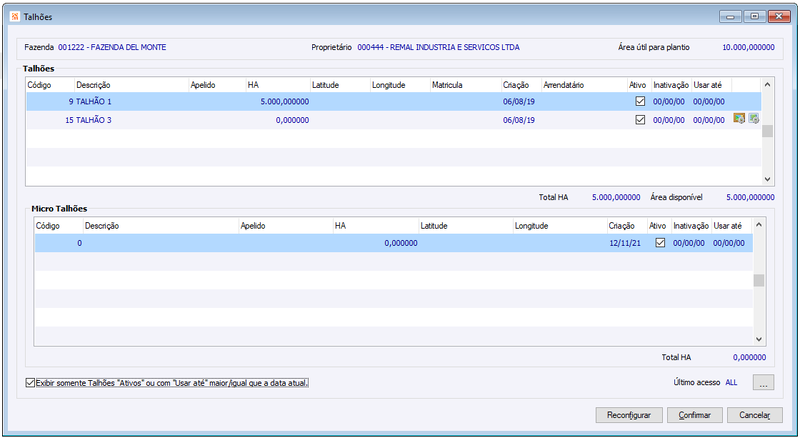Screen dimensions: 800x438
Task: Click 'Área útil para plantio' value 10.000,000000
Action: pyautogui.click(x=748, y=47)
